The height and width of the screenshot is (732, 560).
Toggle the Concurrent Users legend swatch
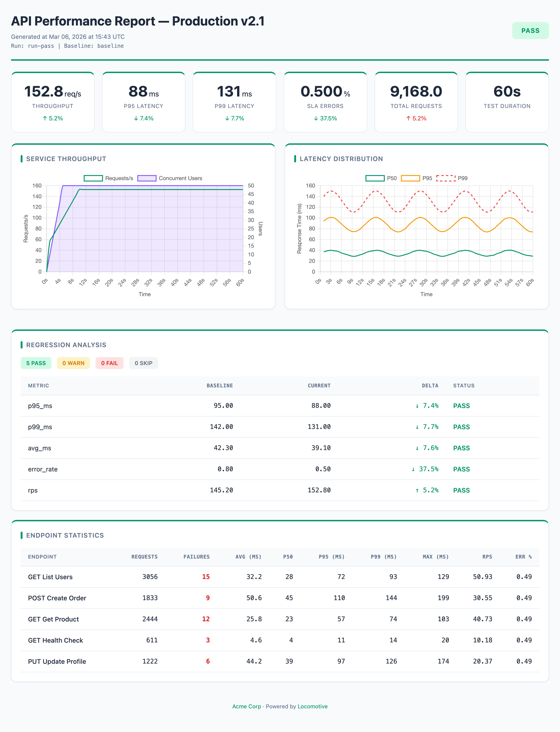click(147, 178)
